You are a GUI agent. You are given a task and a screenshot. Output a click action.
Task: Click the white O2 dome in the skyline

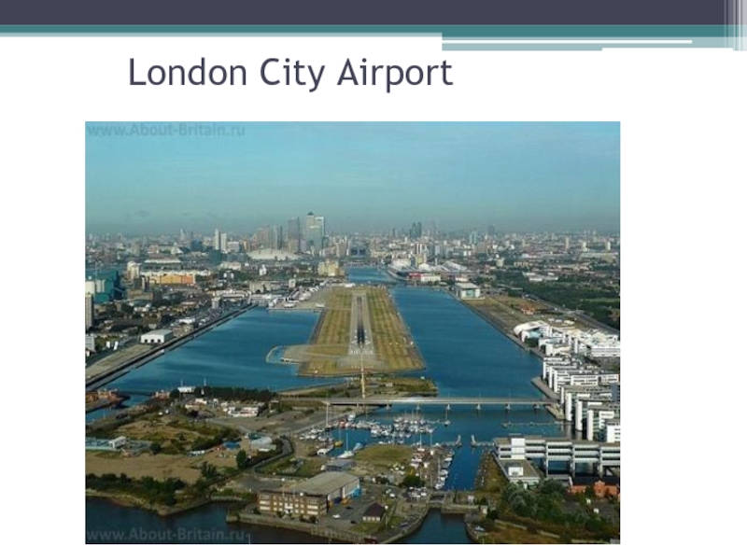coord(273,254)
